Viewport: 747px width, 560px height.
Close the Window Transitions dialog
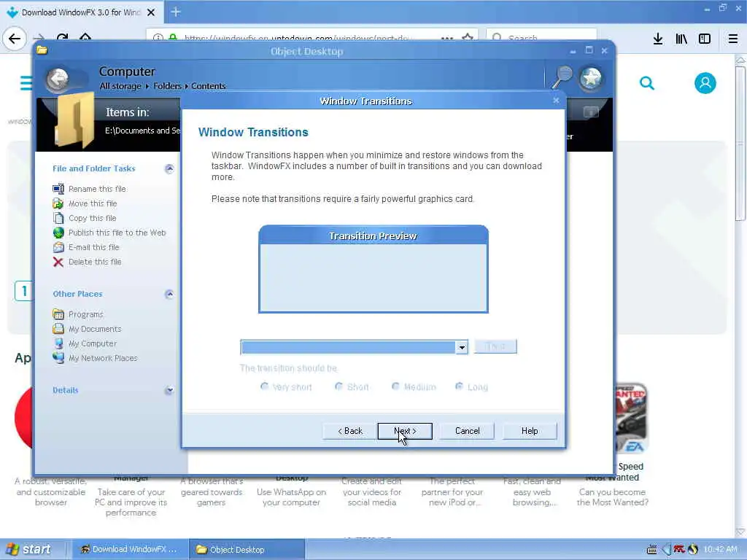pyautogui.click(x=556, y=101)
